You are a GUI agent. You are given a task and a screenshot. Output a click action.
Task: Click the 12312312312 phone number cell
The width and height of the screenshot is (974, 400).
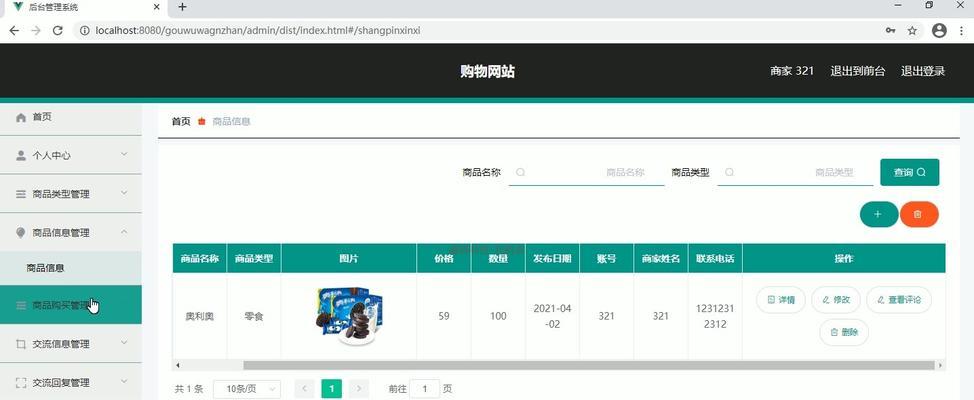715,316
